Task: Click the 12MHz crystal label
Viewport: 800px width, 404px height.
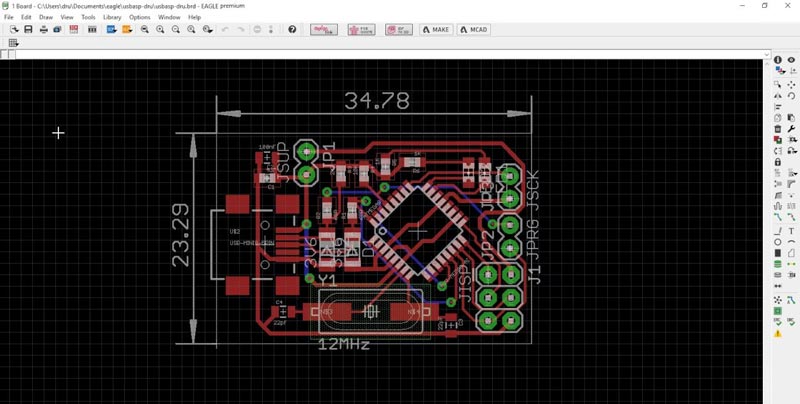Action: 344,345
